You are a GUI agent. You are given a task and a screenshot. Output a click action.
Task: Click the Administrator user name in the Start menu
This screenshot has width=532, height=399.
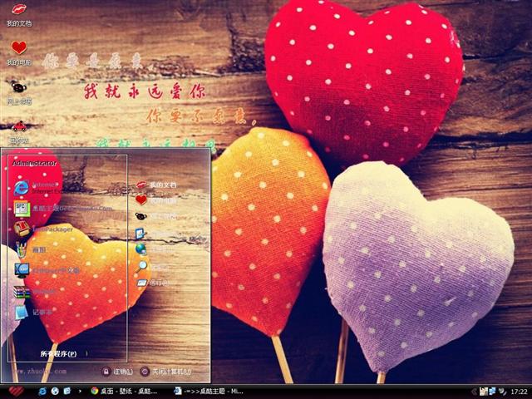[x=35, y=163]
